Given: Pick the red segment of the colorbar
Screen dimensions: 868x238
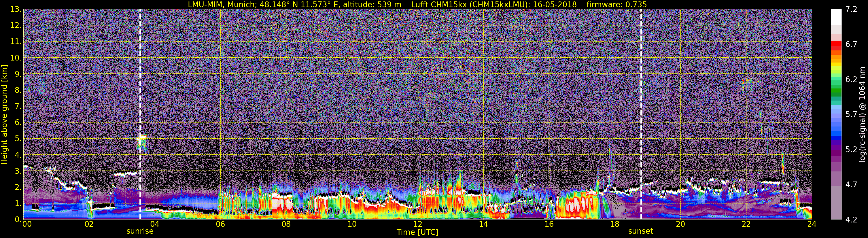Looking at the screenshot, I should [836, 44].
